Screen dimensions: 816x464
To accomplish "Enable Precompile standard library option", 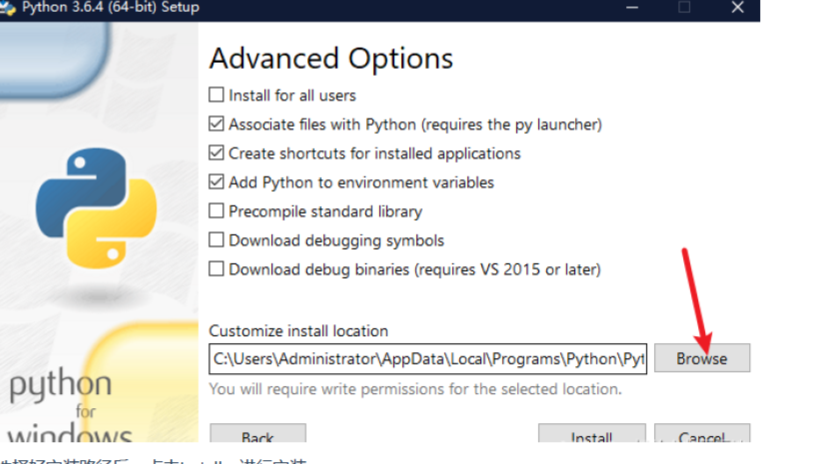I will click(x=216, y=211).
